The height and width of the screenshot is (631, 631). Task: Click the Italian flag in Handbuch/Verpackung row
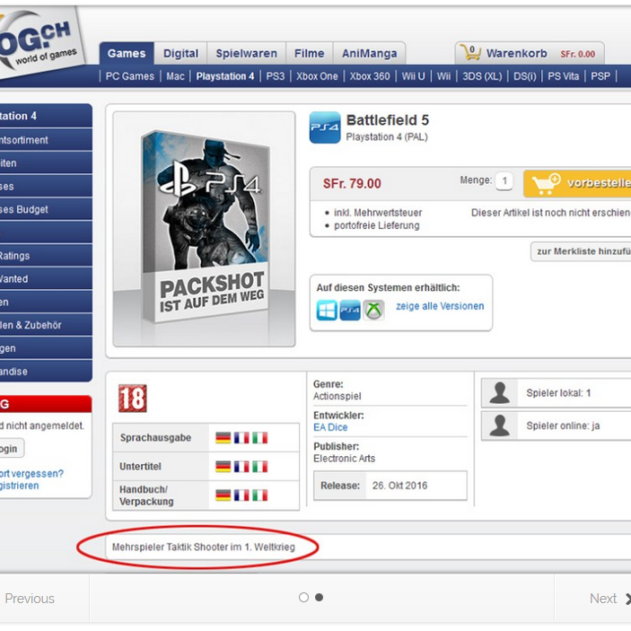(x=260, y=495)
